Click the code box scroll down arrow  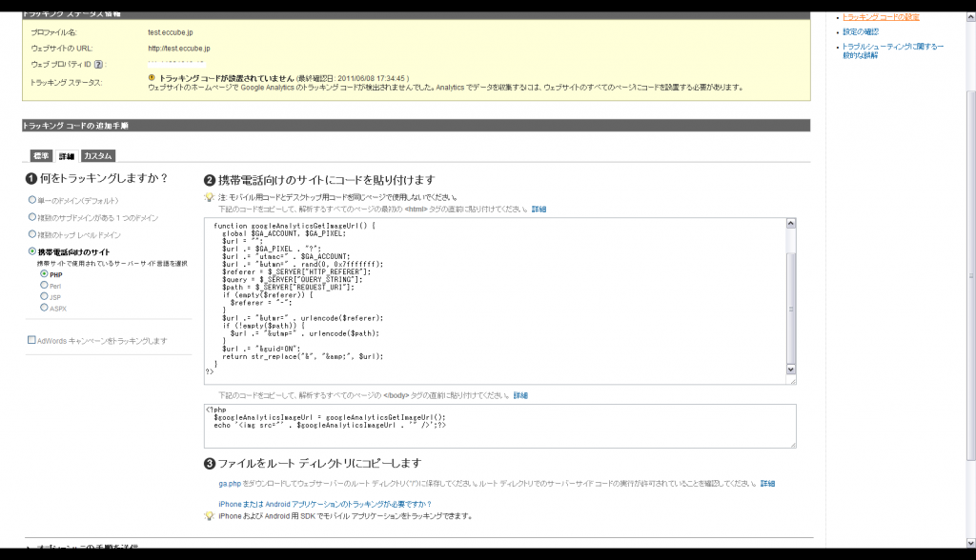(790, 369)
